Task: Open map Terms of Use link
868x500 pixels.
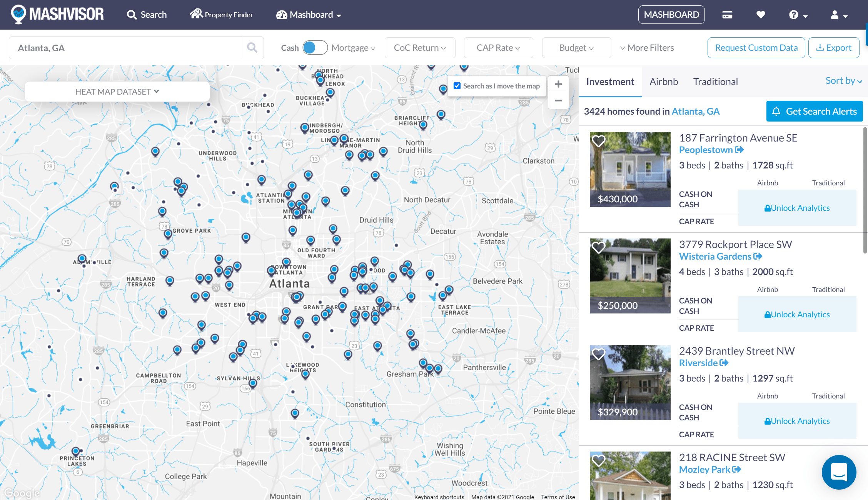Action: pos(558,497)
